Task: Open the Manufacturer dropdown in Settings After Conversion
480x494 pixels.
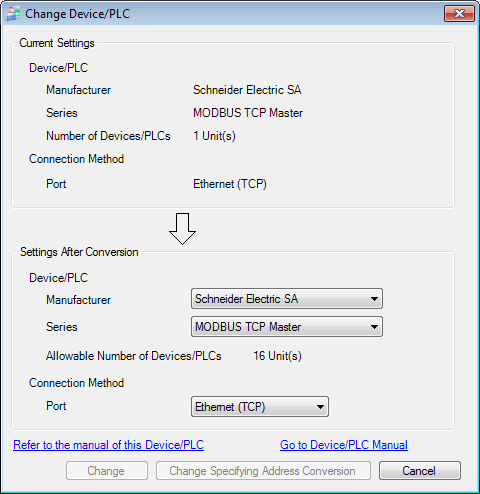Action: pyautogui.click(x=287, y=299)
